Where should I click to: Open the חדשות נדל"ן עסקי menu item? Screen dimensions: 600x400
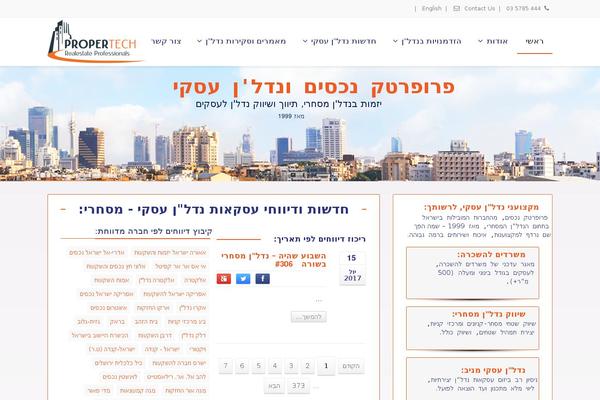(x=344, y=41)
